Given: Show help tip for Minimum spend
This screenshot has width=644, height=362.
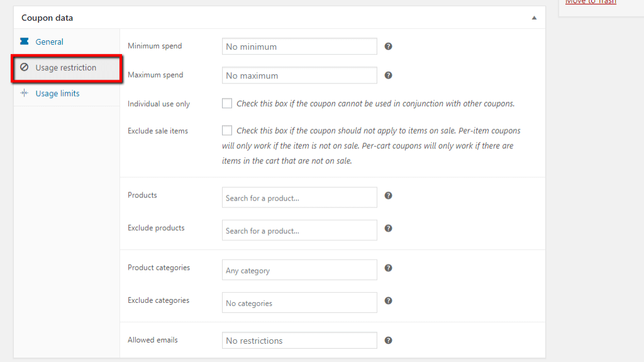Looking at the screenshot, I should [x=388, y=47].
